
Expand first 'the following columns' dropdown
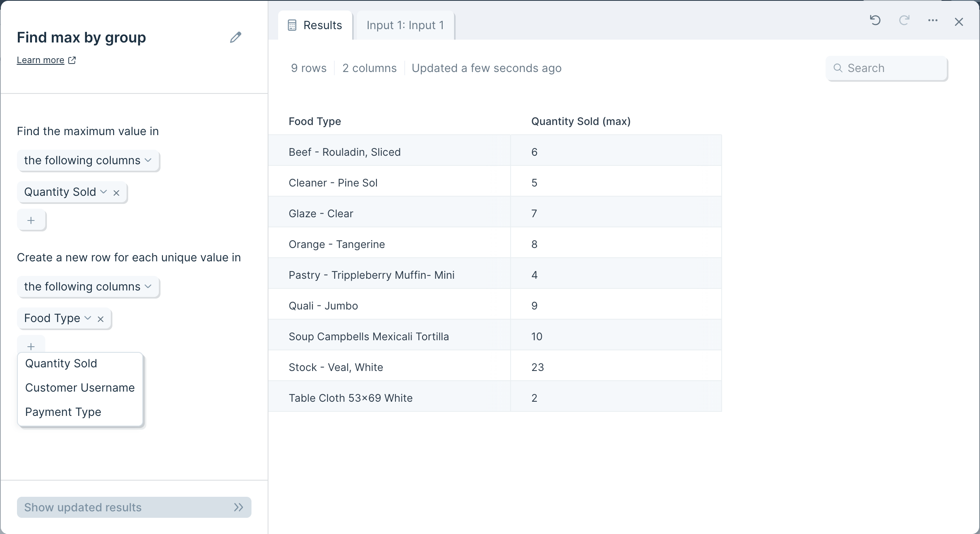click(88, 161)
